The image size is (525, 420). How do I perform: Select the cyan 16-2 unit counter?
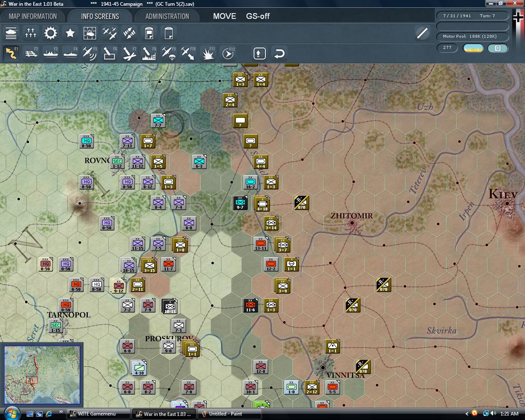click(251, 182)
